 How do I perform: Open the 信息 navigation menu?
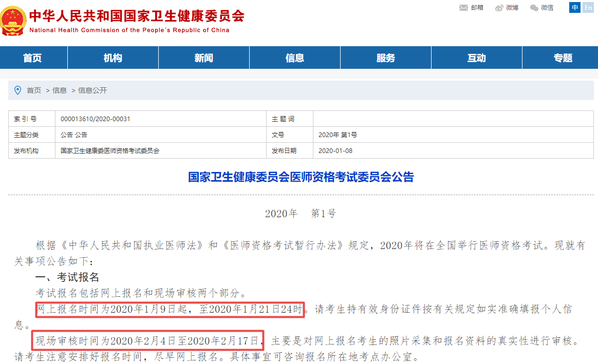click(x=294, y=57)
